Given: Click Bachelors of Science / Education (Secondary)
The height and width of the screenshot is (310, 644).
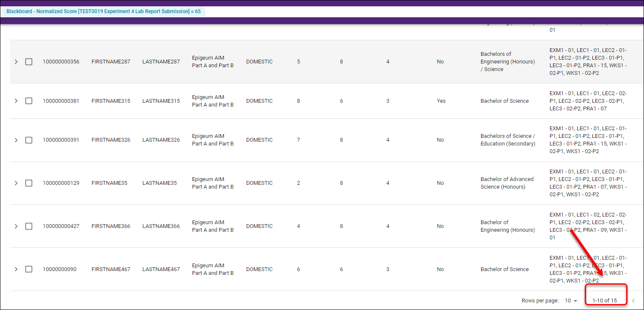Looking at the screenshot, I should [x=508, y=140].
